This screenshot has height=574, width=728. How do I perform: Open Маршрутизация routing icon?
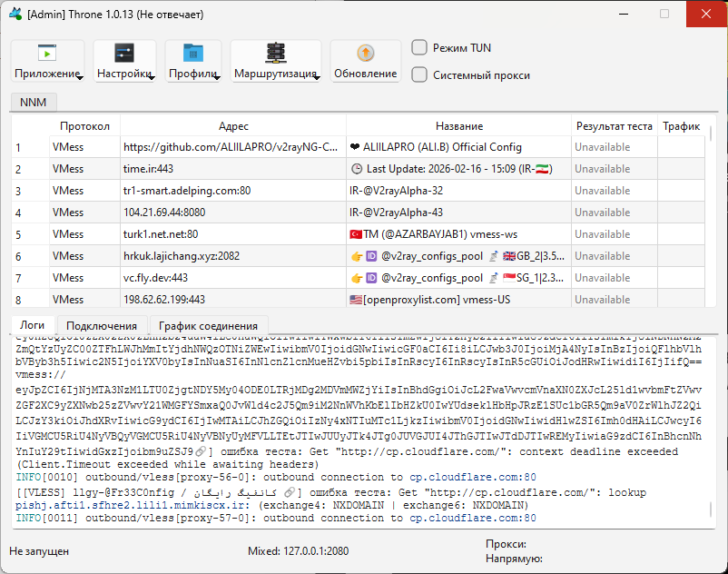(x=275, y=53)
